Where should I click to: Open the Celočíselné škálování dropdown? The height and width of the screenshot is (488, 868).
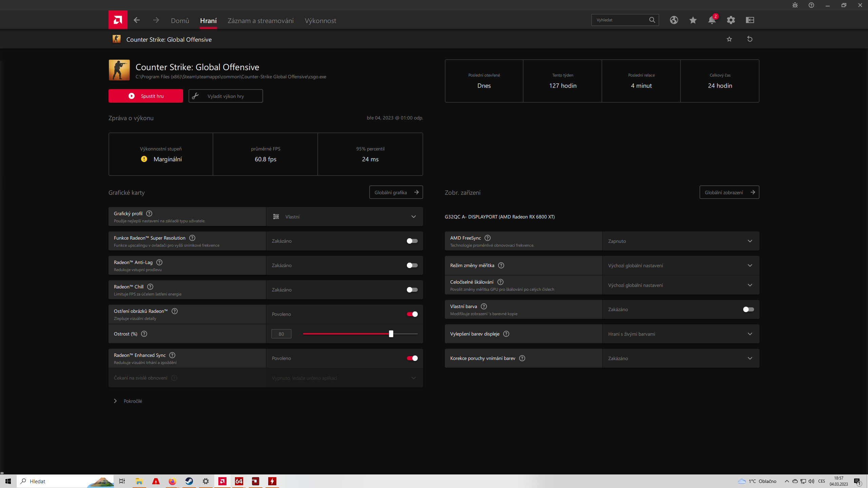681,285
